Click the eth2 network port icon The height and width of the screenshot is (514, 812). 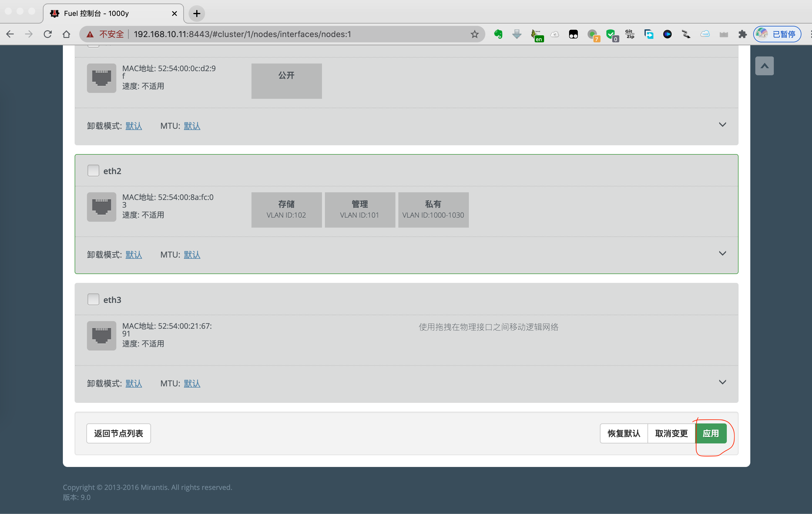click(102, 207)
